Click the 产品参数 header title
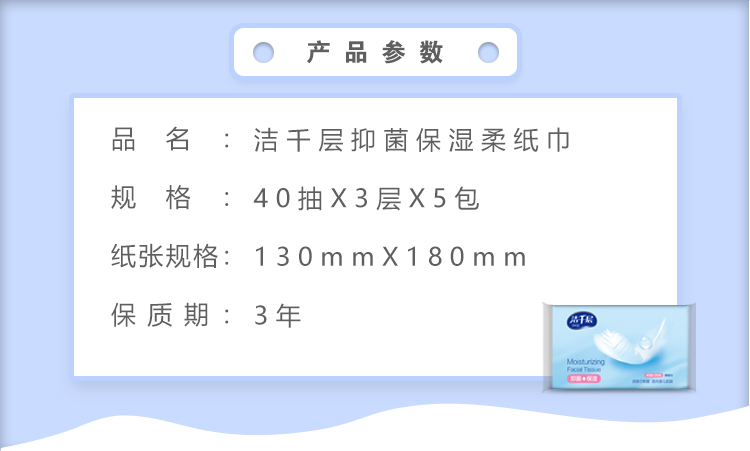The width and height of the screenshot is (750, 451). click(x=375, y=52)
